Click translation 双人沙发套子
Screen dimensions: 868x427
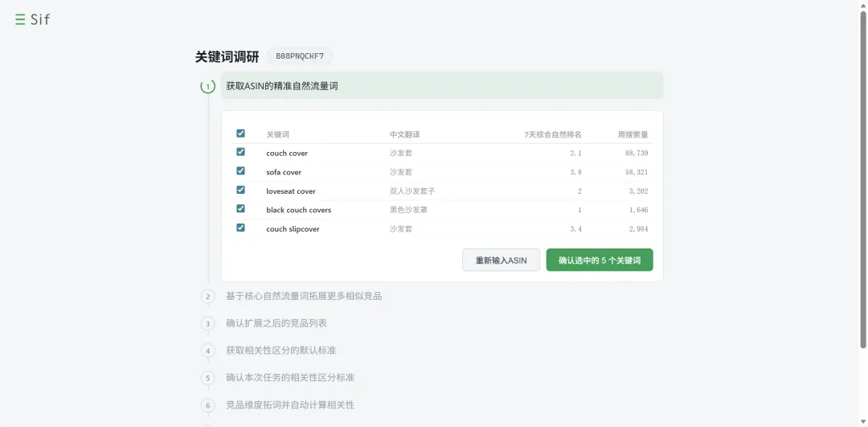[412, 191]
